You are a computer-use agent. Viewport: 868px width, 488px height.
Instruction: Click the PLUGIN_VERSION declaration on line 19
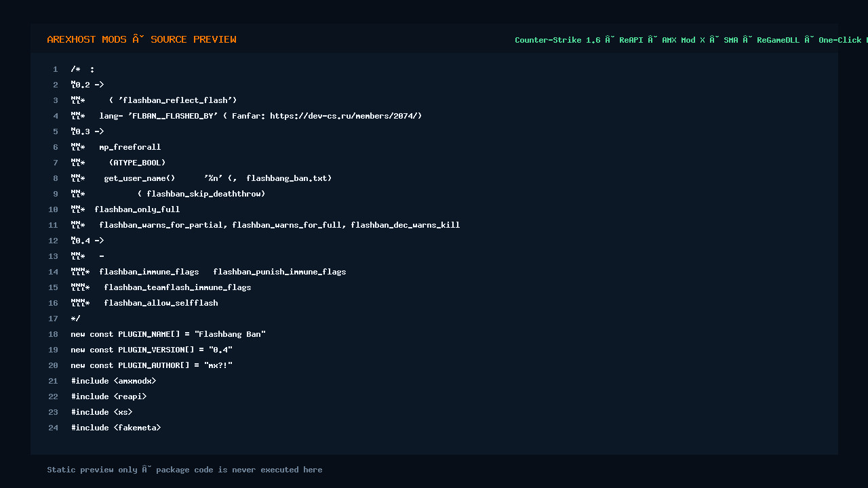pos(152,350)
